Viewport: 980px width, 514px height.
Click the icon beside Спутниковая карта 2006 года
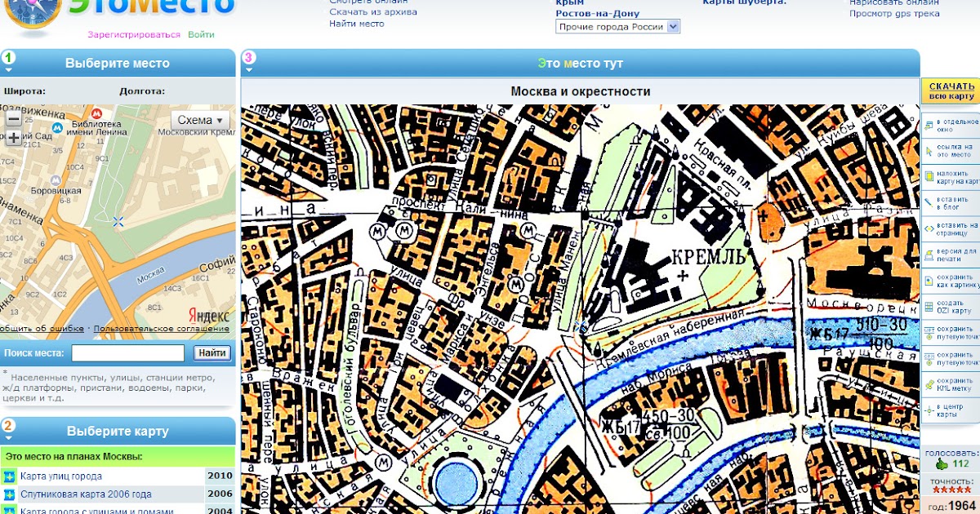tap(9, 494)
